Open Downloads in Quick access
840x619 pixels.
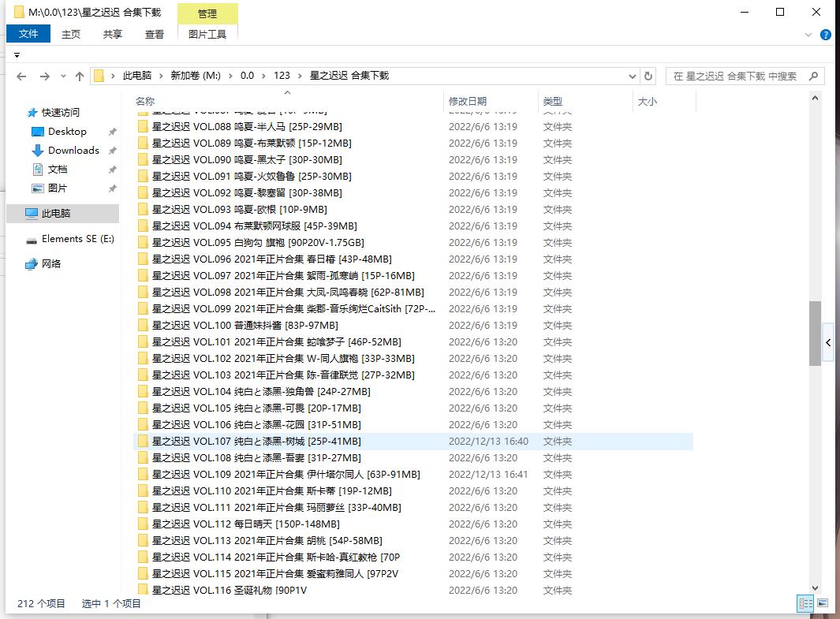[73, 151]
